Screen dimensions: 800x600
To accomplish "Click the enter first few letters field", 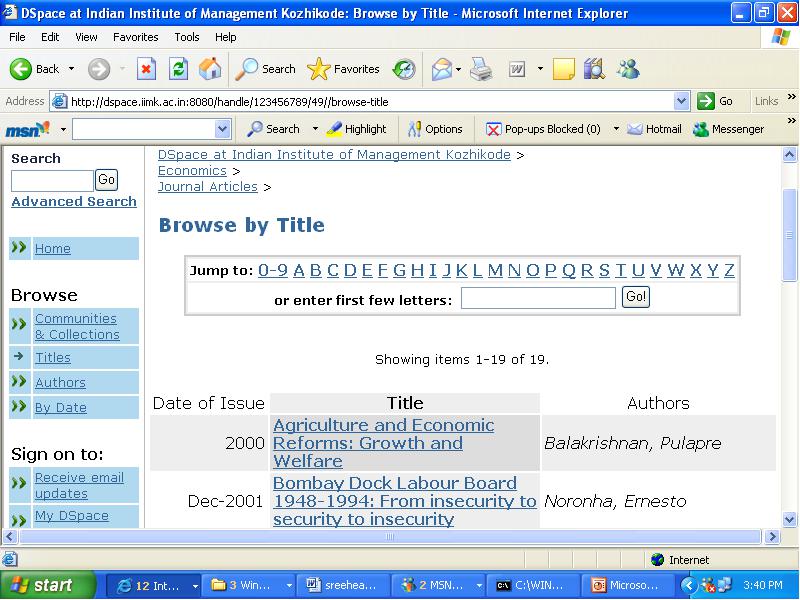I will point(538,298).
